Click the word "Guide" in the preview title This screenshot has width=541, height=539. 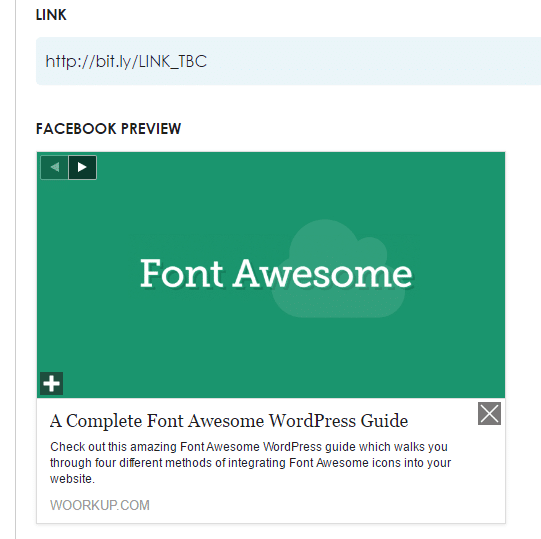[x=384, y=421]
